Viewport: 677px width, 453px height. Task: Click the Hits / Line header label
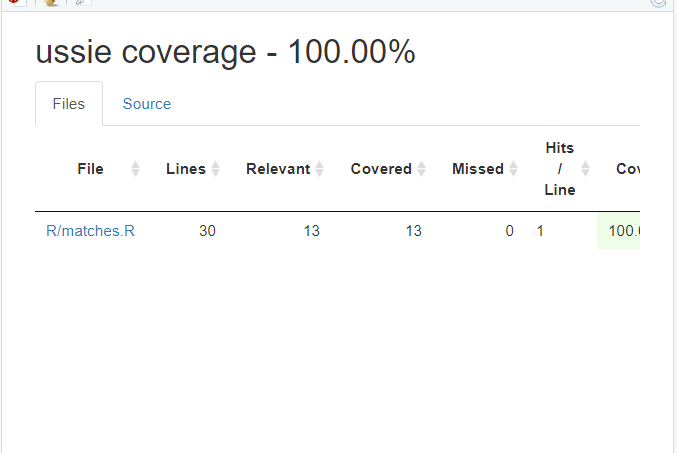(x=560, y=169)
